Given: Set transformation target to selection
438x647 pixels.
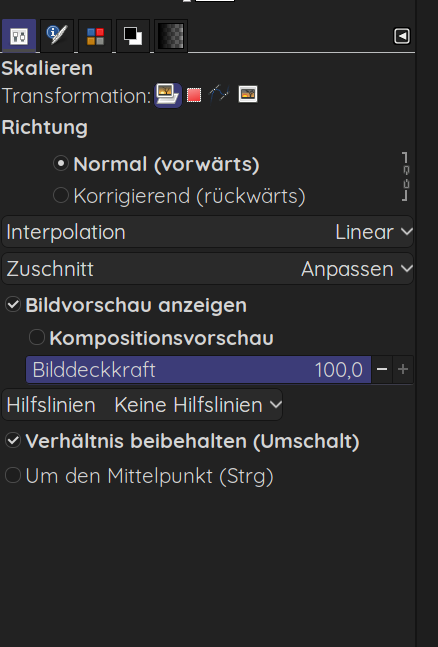Looking at the screenshot, I should (x=194, y=95).
